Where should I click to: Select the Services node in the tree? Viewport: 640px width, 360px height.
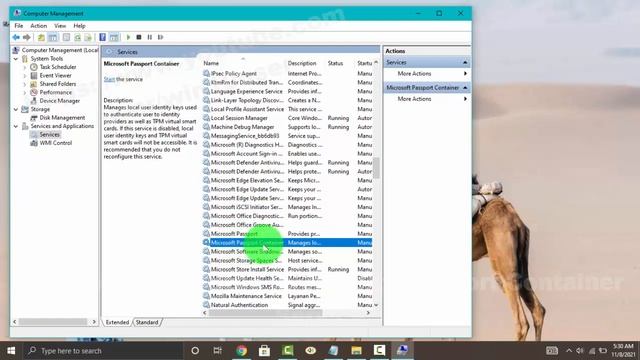49,134
